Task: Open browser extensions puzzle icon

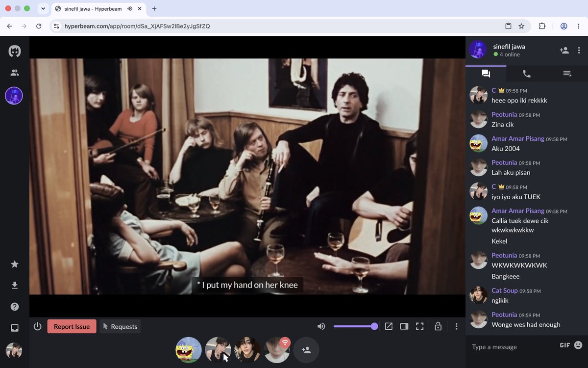Action: (x=542, y=26)
